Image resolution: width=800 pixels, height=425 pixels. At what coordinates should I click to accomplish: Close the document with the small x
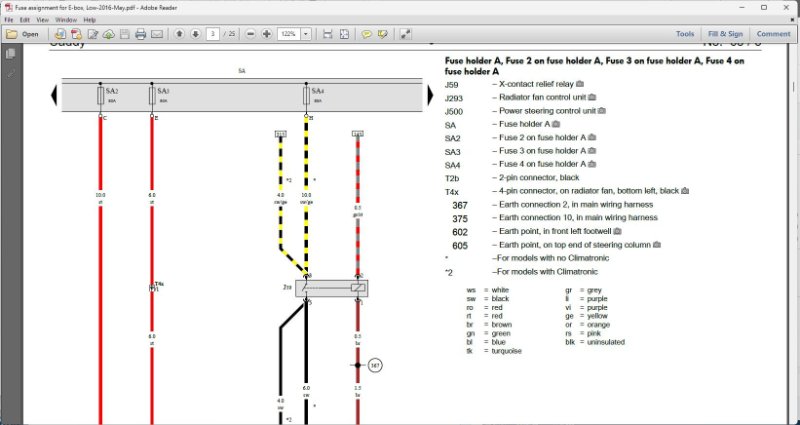point(792,20)
